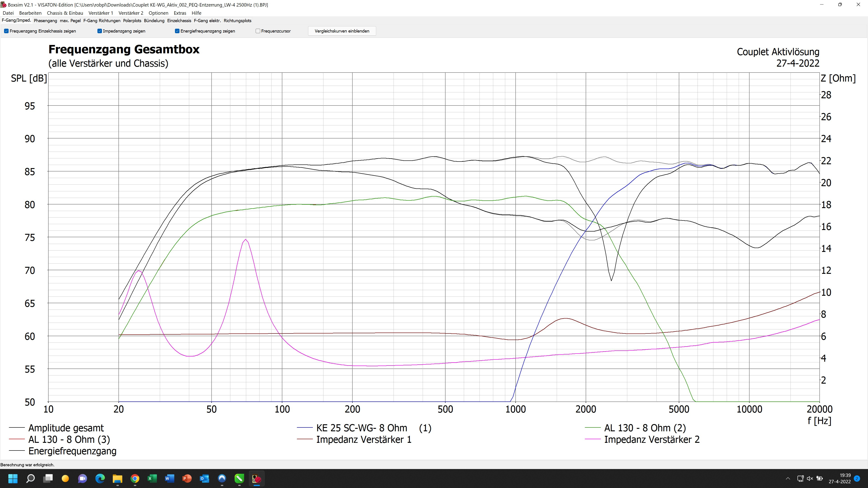The image size is (868, 488).
Task: Open Microsoft Excel from the taskbar
Action: coord(152,479)
